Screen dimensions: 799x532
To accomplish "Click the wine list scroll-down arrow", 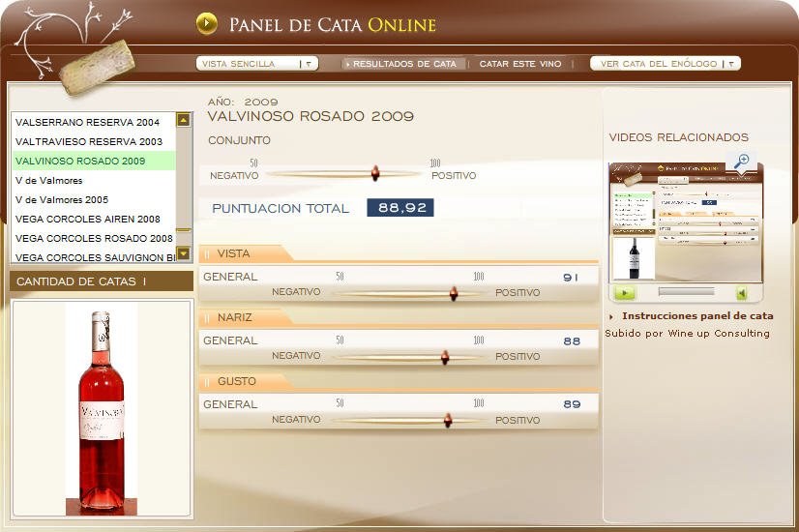I will tap(184, 253).
